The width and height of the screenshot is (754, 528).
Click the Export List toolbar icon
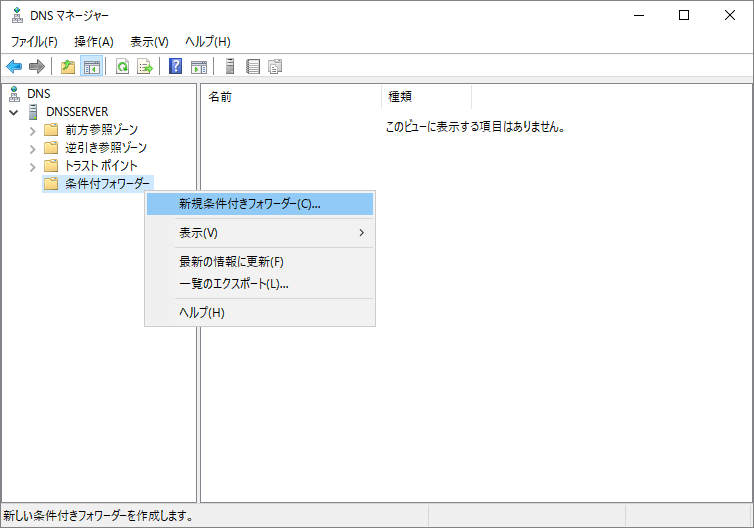pos(144,67)
